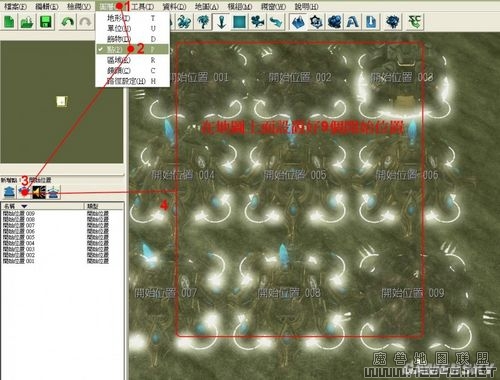Open the Import manager document icon

(371, 22)
